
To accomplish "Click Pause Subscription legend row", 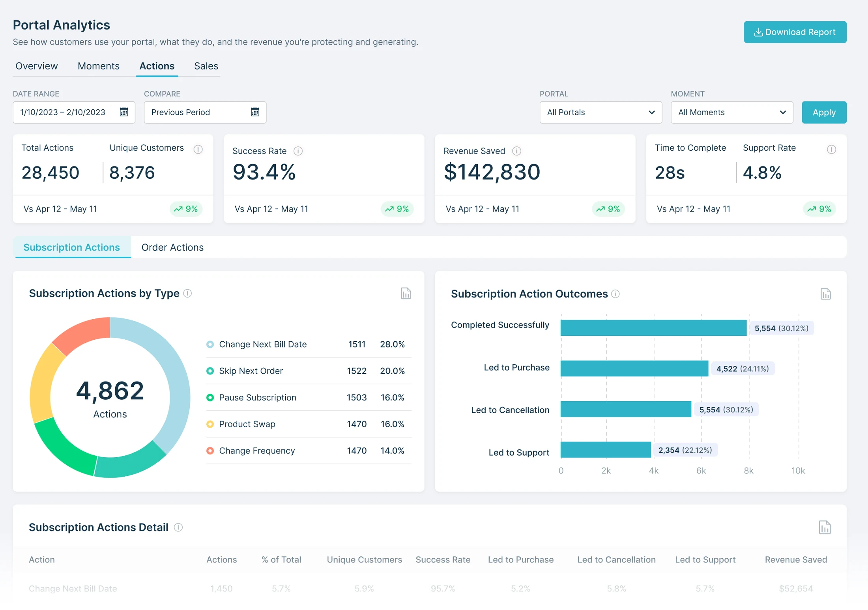I will click(309, 397).
